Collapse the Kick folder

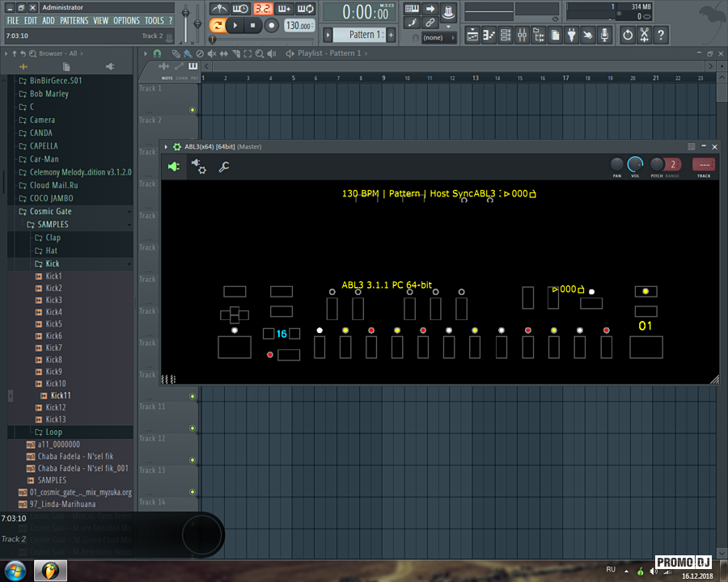(x=52, y=264)
